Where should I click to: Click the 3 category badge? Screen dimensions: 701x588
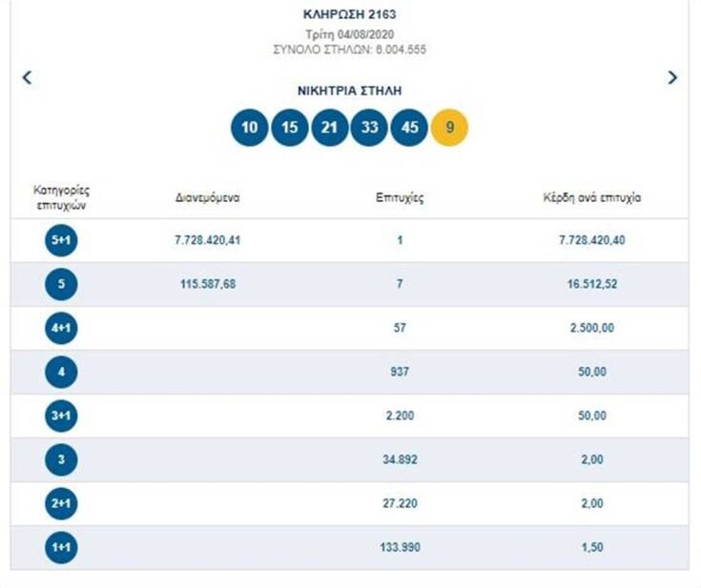61,460
